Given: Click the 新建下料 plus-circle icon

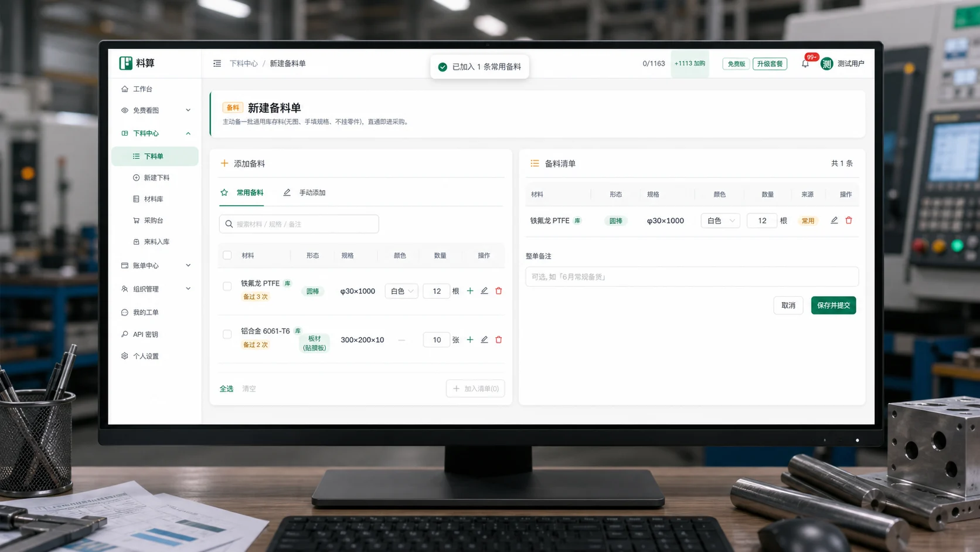Looking at the screenshot, I should point(137,178).
